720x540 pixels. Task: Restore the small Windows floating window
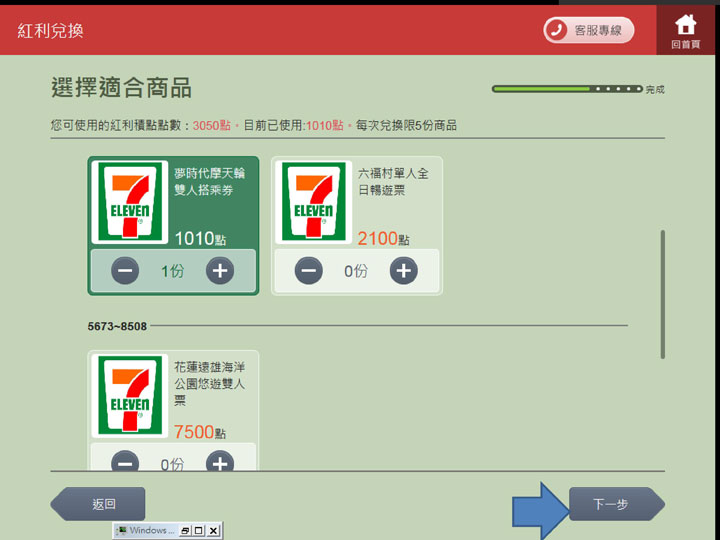(x=185, y=530)
